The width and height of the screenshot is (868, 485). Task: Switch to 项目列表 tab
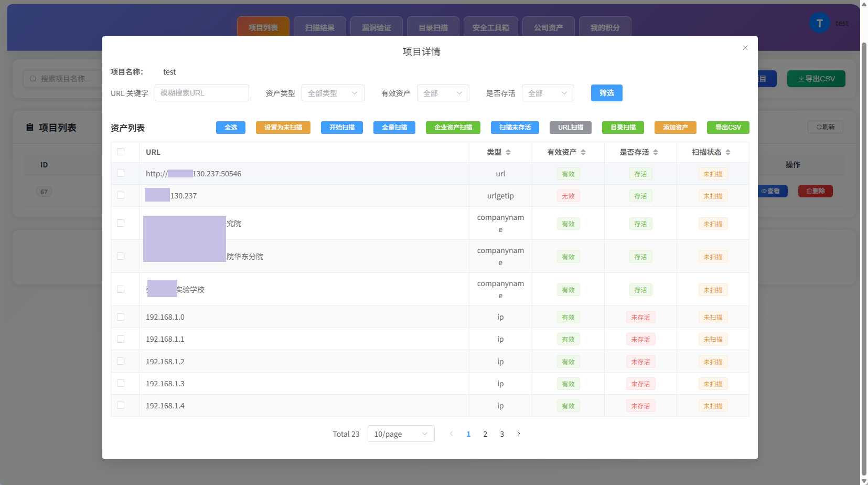[x=263, y=27]
